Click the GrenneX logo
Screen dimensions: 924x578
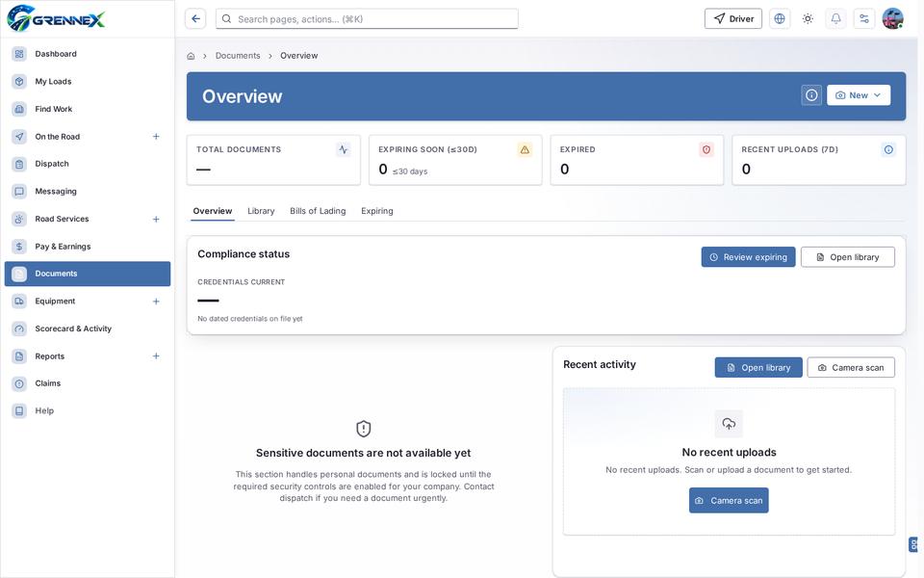[x=56, y=18]
